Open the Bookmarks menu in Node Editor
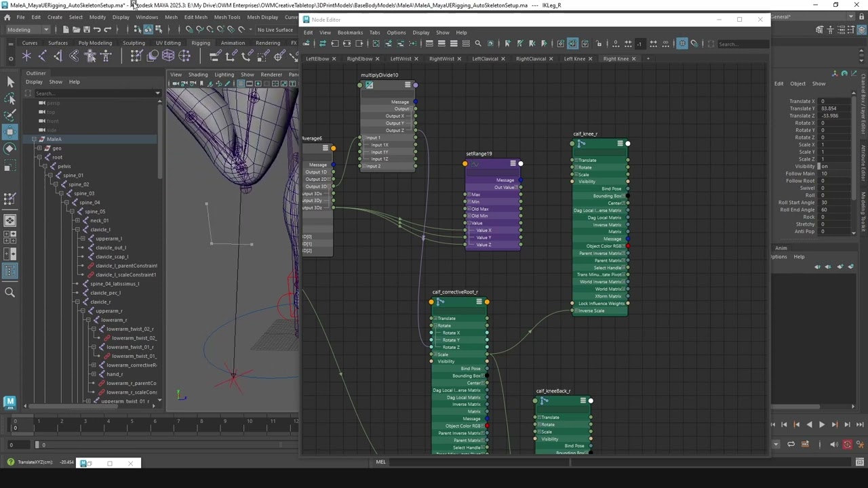This screenshot has height=488, width=868. 350,33
